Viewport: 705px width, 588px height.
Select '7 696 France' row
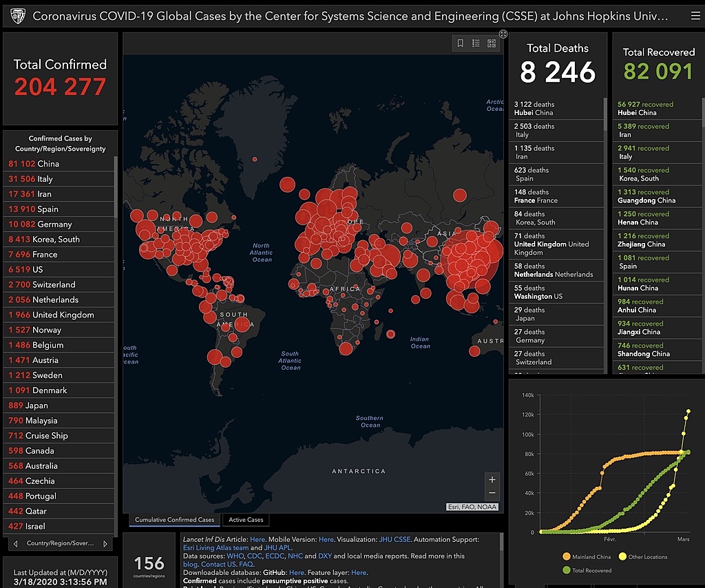[59, 255]
